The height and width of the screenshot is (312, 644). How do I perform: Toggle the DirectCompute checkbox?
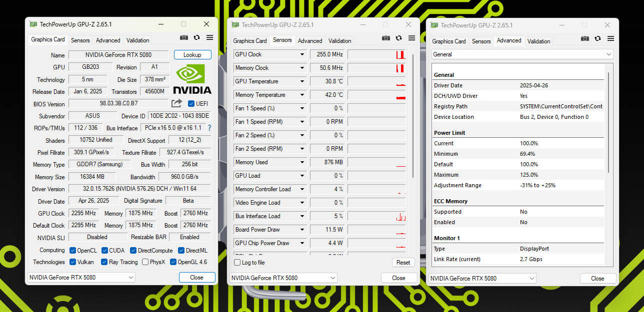(133, 251)
